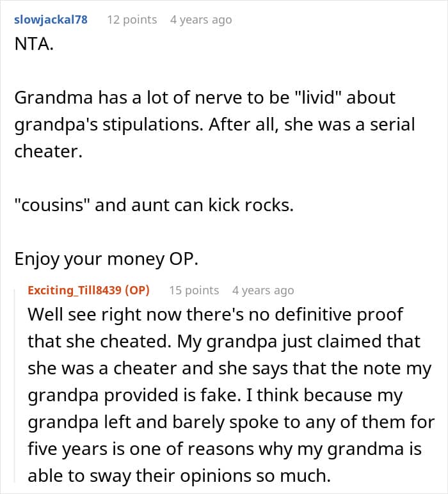Click the line starting 'Grandma has a lot'
448x494 pixels.
pyautogui.click(x=205, y=98)
